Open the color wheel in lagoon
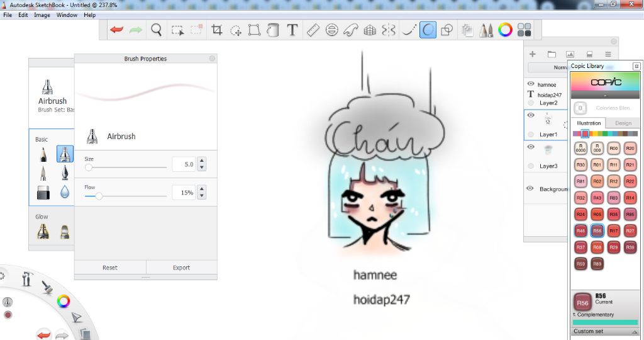The width and height of the screenshot is (644, 340). pyautogui.click(x=64, y=302)
